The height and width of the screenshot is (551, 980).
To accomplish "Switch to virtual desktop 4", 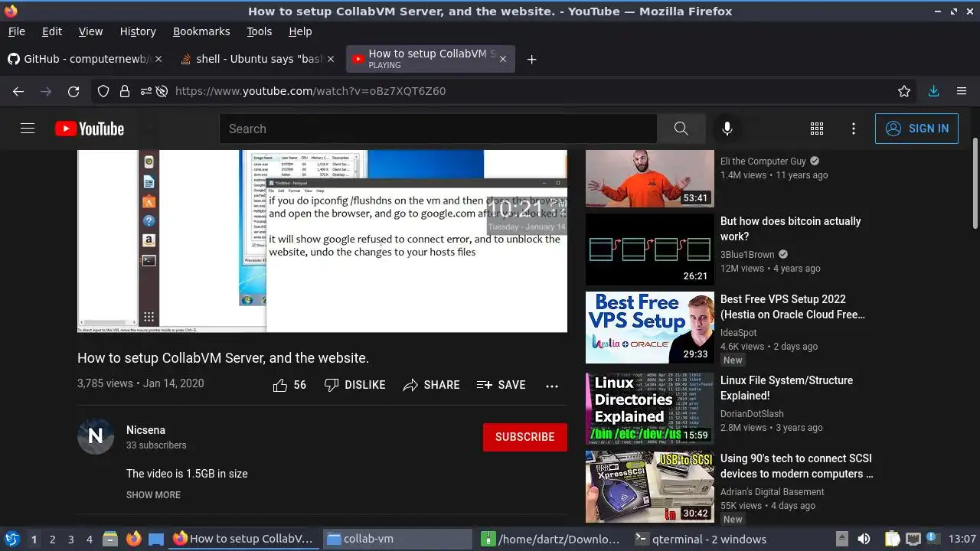I will pyautogui.click(x=89, y=539).
